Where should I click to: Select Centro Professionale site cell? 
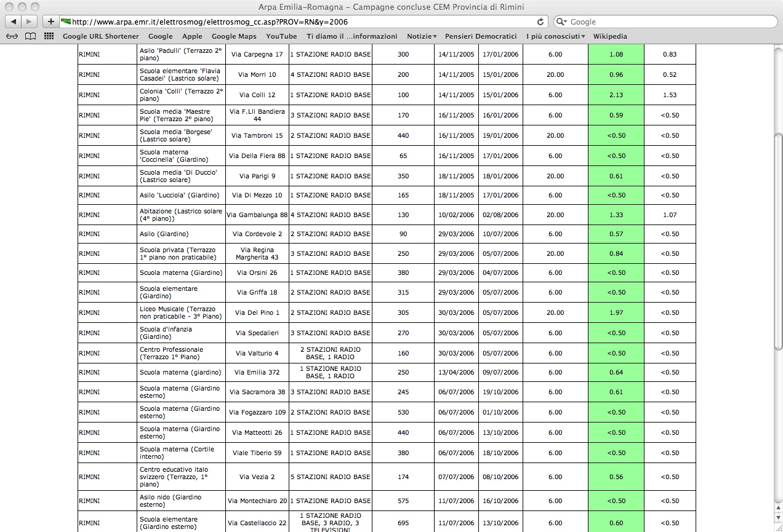tap(181, 353)
